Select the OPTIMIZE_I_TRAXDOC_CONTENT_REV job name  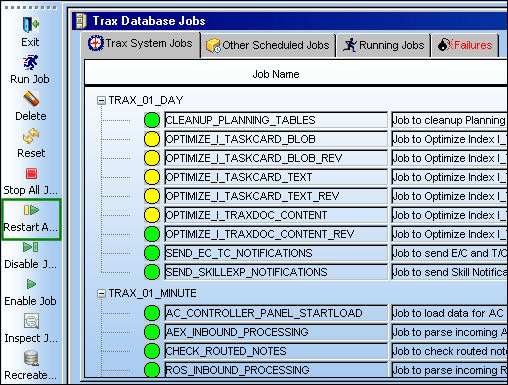pyautogui.click(x=276, y=234)
